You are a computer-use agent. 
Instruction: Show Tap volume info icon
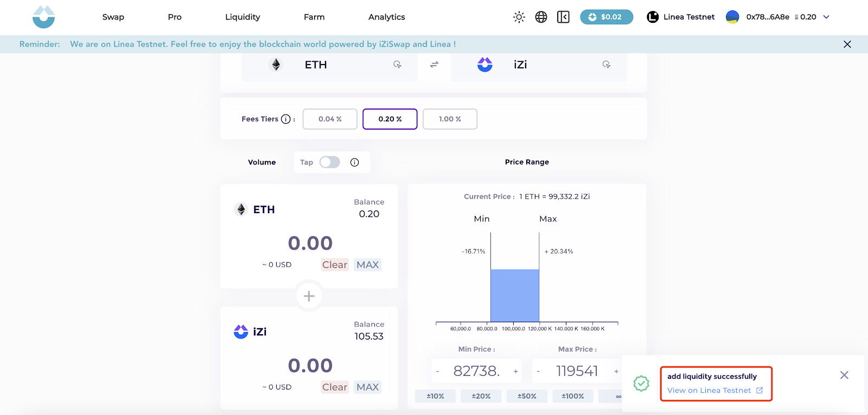pyautogui.click(x=355, y=162)
